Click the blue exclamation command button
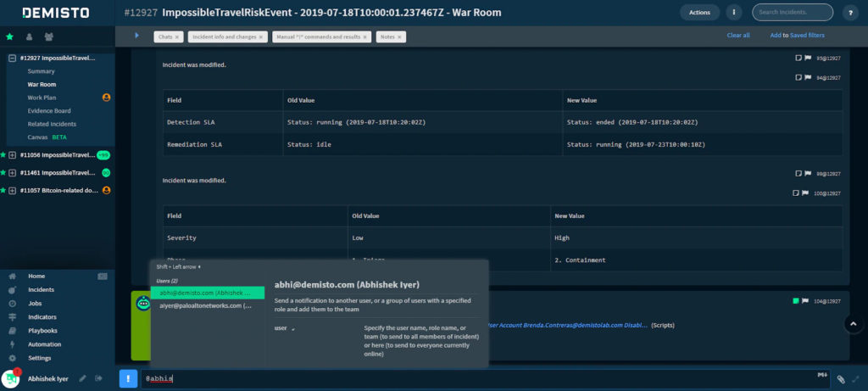Screen dimensions: 868x391 click(129, 379)
